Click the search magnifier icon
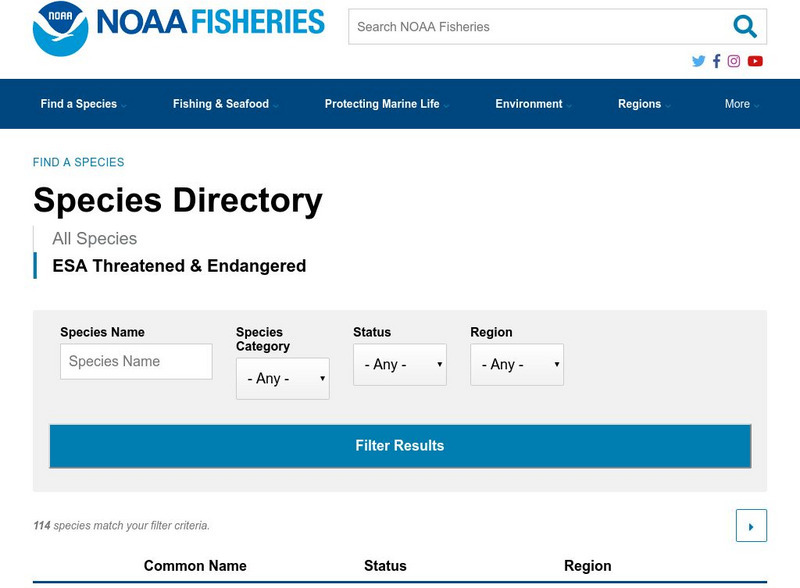The width and height of the screenshot is (800, 588). (744, 27)
